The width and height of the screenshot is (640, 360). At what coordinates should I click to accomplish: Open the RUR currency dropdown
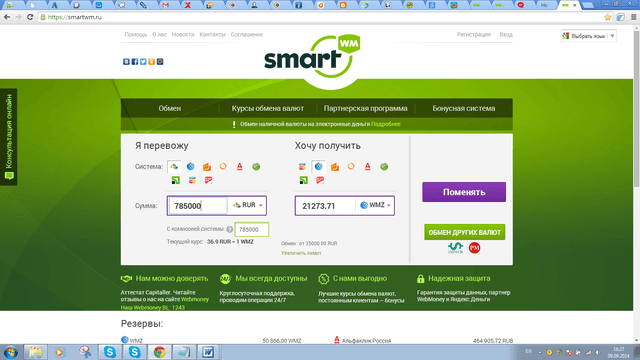click(x=247, y=205)
